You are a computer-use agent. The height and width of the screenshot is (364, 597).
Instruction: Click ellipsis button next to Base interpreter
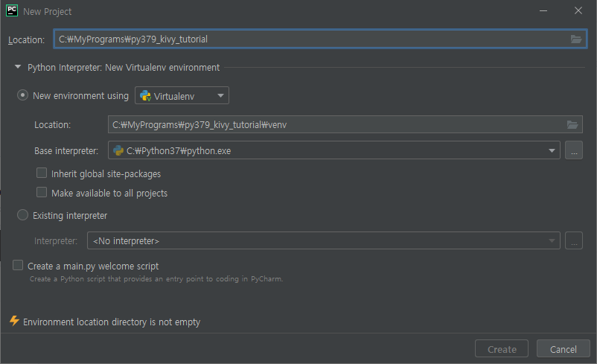pos(574,150)
